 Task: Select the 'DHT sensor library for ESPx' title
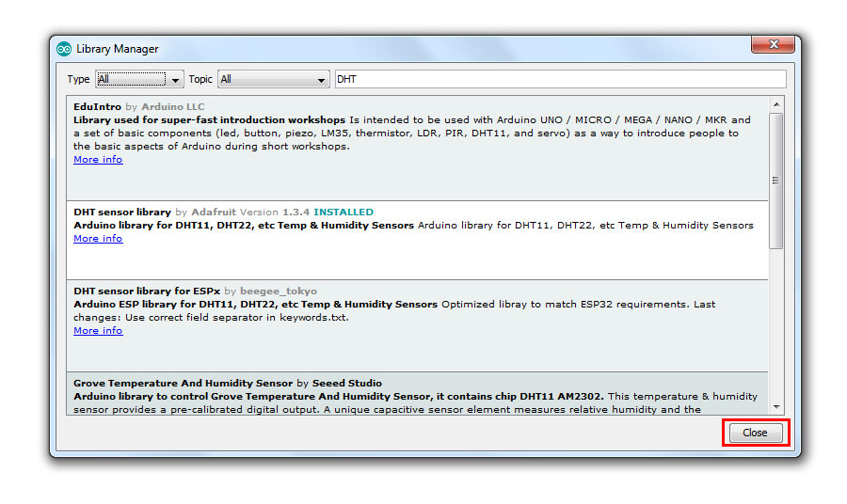pyautogui.click(x=147, y=291)
